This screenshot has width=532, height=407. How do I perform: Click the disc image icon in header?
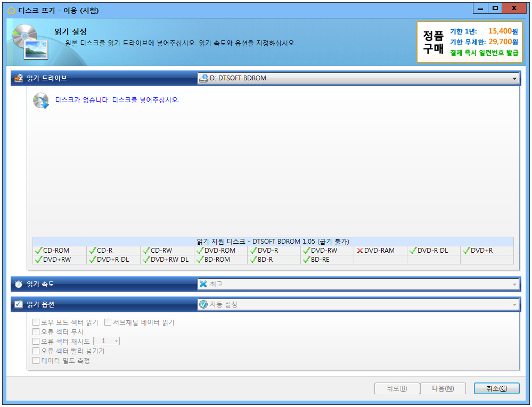(29, 41)
